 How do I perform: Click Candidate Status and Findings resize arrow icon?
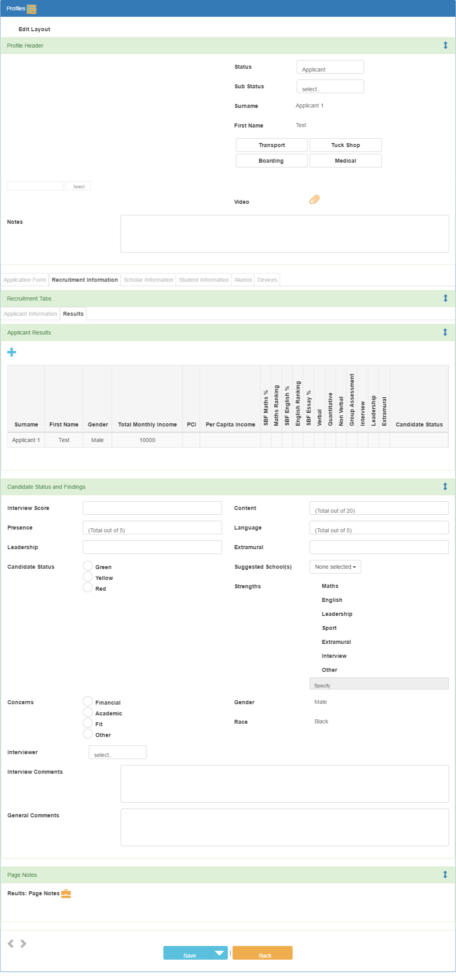coord(445,486)
